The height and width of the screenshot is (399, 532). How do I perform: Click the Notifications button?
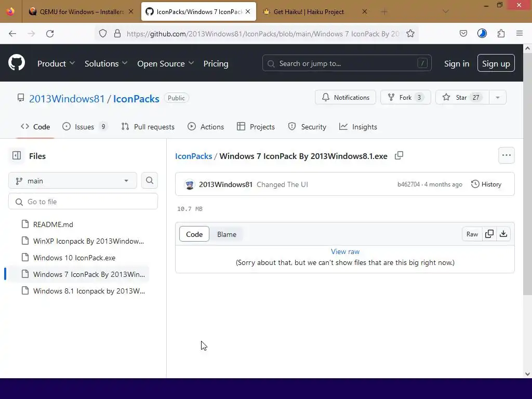pyautogui.click(x=345, y=97)
